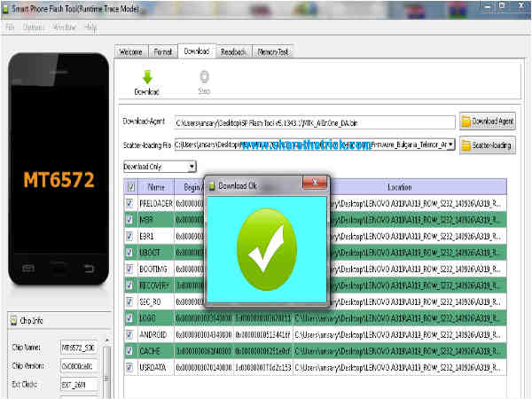The image size is (532, 399).
Task: Open the Window menu
Action: pyautogui.click(x=64, y=27)
